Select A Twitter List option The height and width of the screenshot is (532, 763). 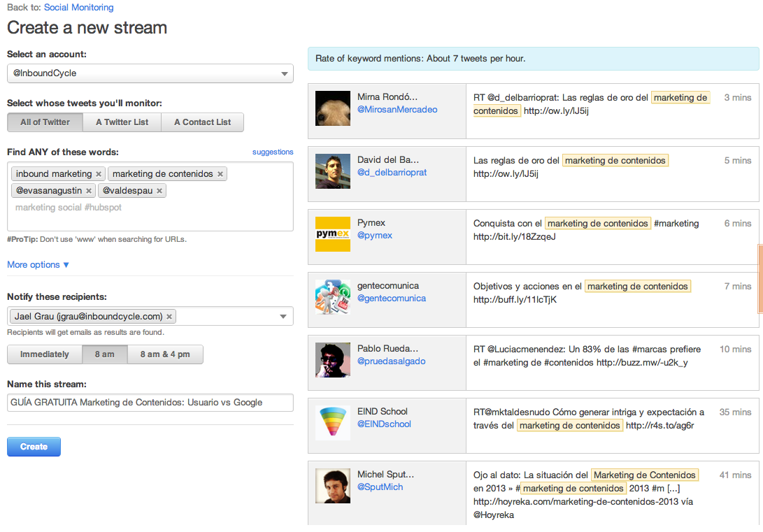pyautogui.click(x=122, y=122)
